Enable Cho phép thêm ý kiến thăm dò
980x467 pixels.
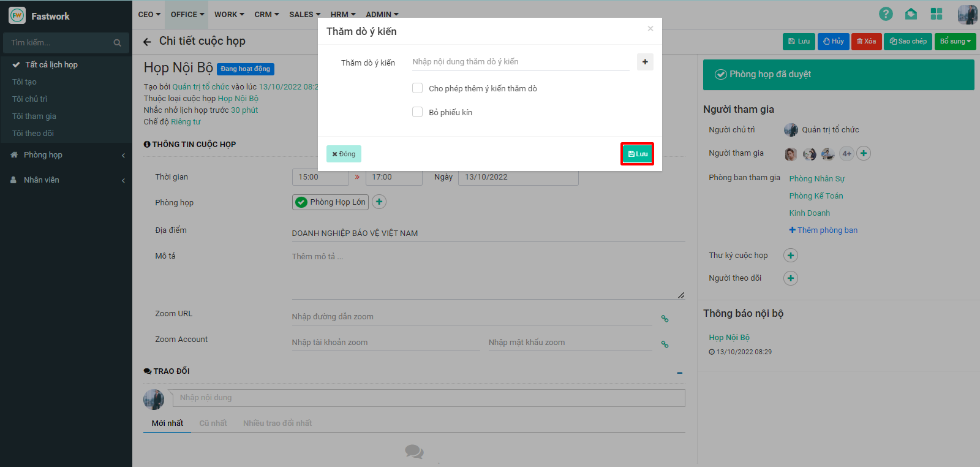point(418,88)
